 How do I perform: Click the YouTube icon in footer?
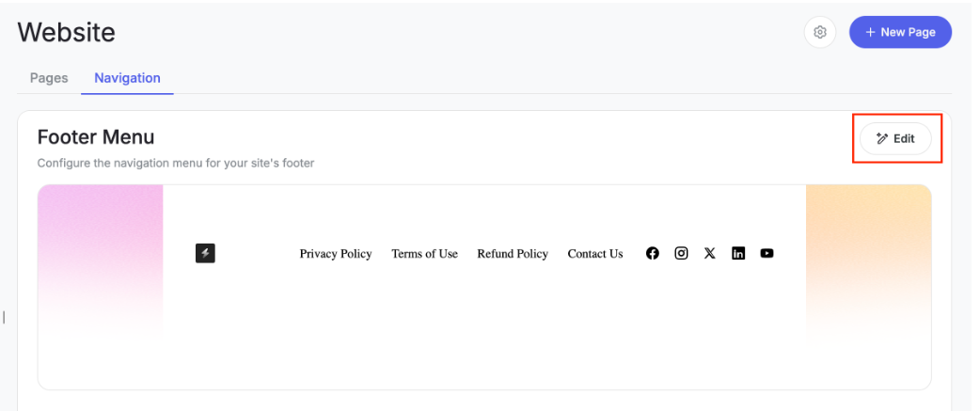[767, 253]
